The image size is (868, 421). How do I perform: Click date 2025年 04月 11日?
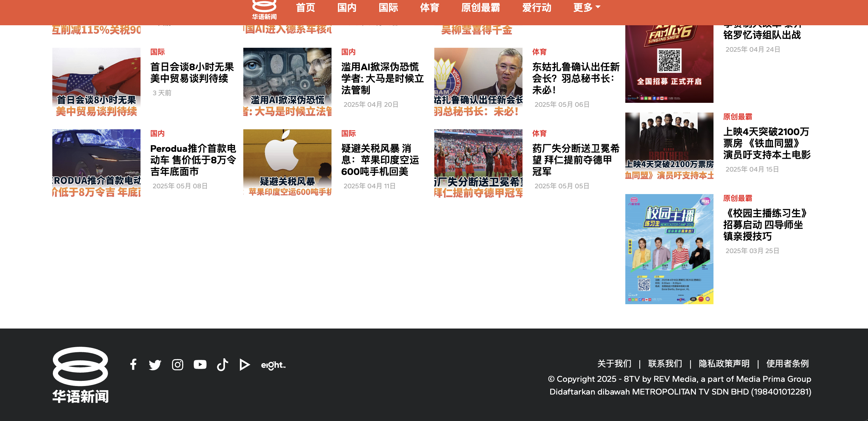(x=369, y=186)
